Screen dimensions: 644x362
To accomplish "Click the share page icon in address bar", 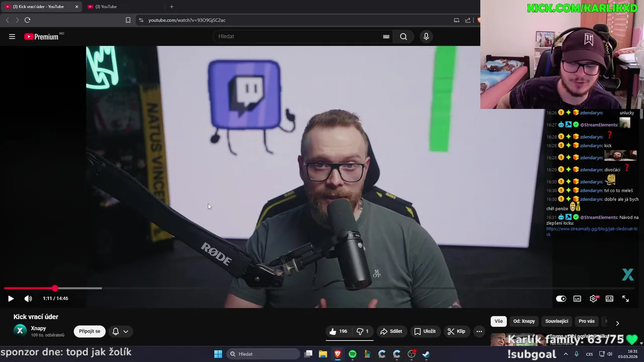I will [468, 20].
